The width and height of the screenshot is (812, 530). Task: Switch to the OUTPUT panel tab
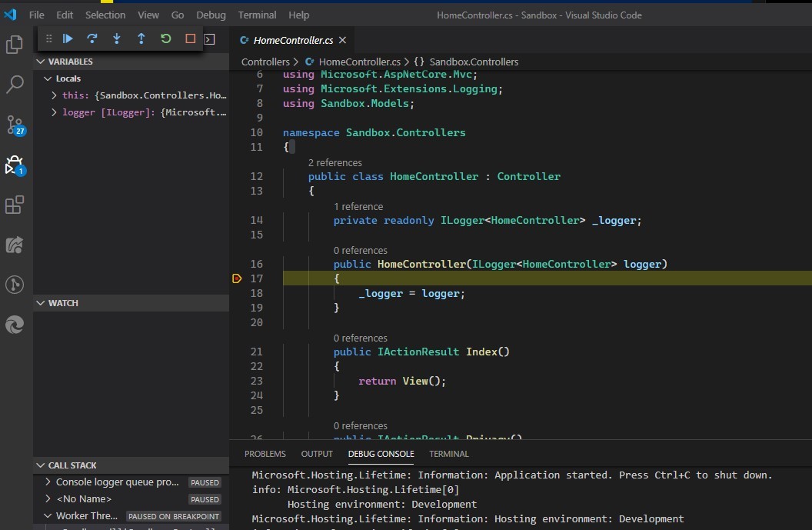pyautogui.click(x=317, y=454)
